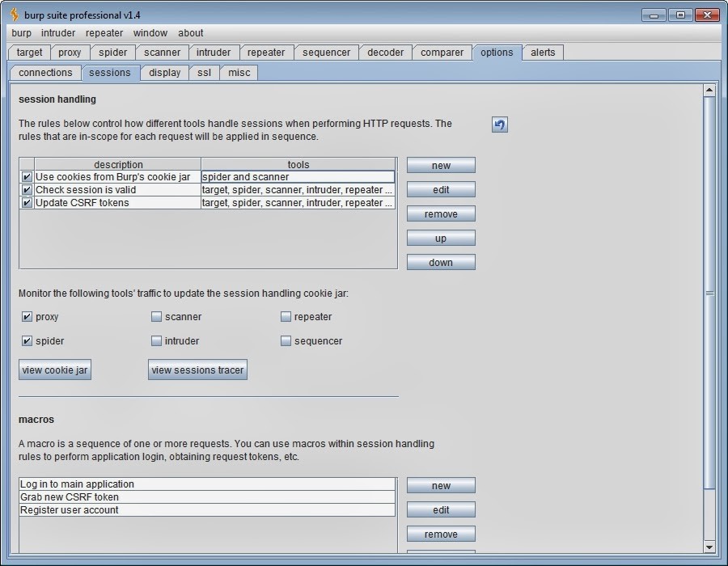
Task: Click the scrollbar down arrow
Action: click(709, 547)
